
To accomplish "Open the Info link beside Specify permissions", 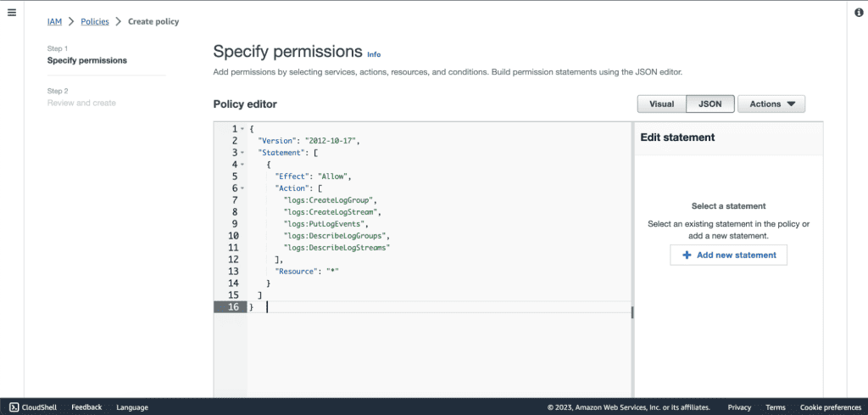I will 374,54.
